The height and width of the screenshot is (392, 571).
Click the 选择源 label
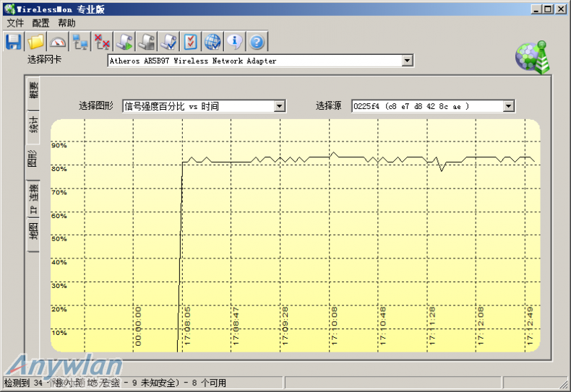[328, 106]
